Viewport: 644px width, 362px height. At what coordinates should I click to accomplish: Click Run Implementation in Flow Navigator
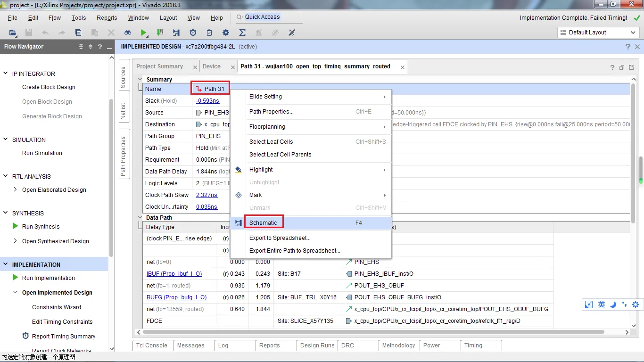point(49,278)
